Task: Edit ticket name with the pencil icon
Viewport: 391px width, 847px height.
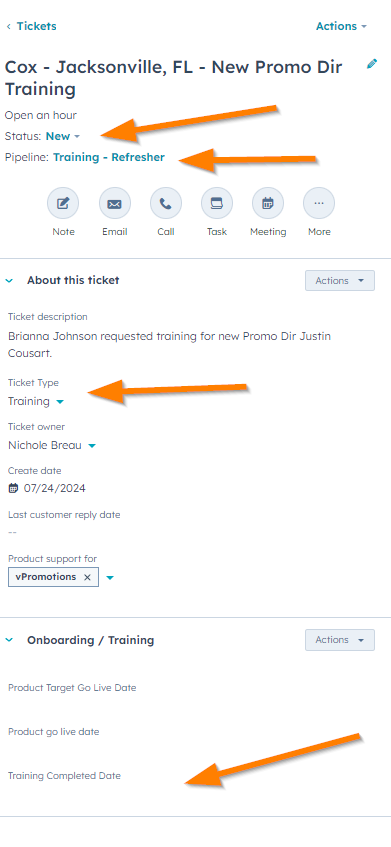Action: pyautogui.click(x=372, y=64)
